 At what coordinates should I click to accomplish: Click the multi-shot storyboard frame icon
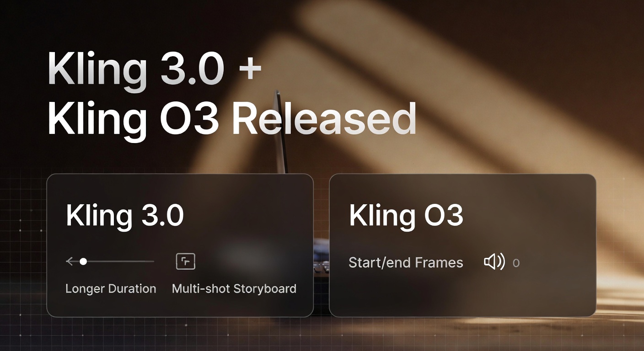[186, 261]
